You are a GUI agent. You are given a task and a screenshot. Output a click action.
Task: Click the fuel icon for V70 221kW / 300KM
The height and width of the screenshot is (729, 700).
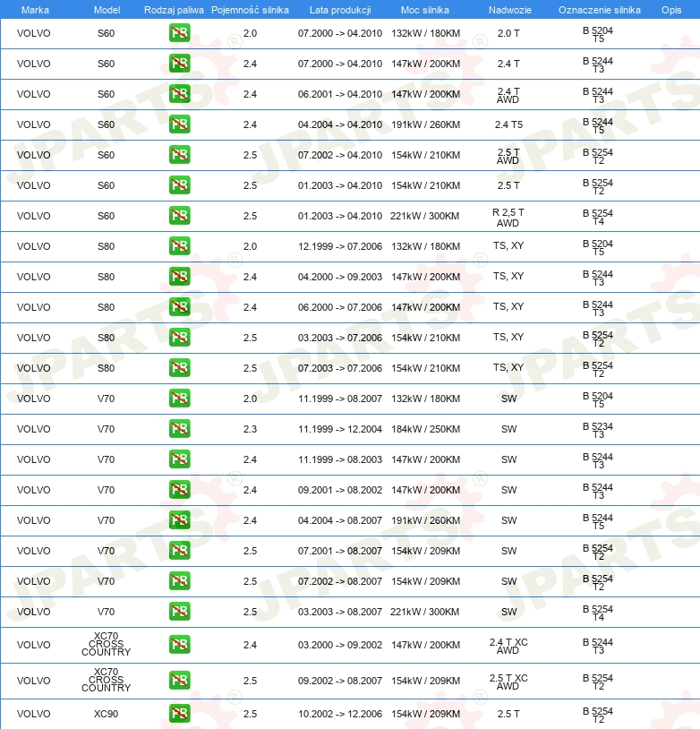[179, 612]
